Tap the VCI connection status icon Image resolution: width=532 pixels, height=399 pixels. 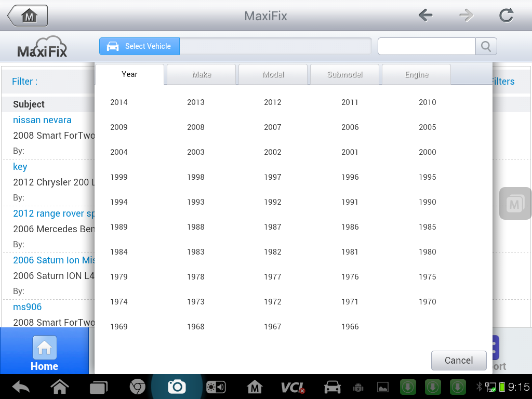[292, 387]
